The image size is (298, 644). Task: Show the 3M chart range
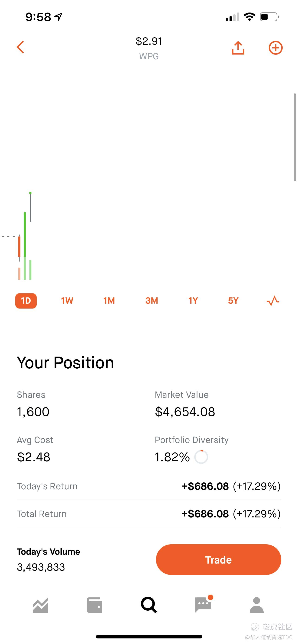(152, 301)
